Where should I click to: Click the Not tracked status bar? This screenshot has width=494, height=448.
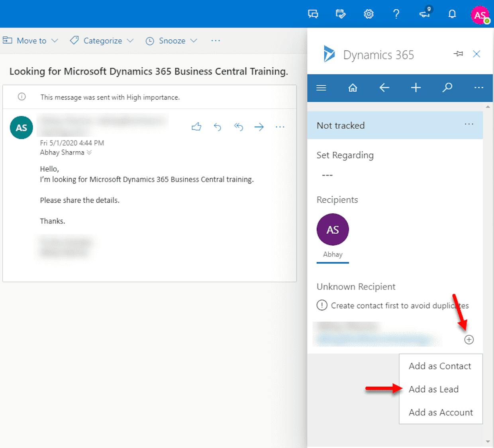[395, 125]
